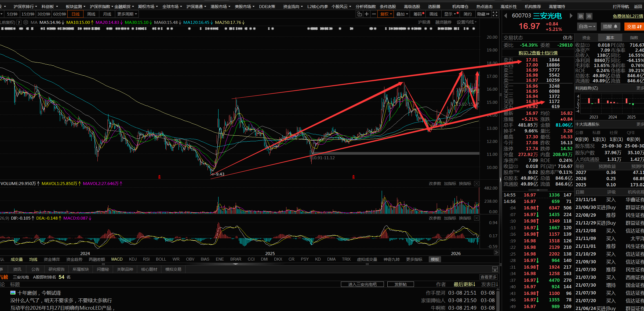The image size is (644, 311).
Task: Click the chart lock icon
Action: pos(359,14)
